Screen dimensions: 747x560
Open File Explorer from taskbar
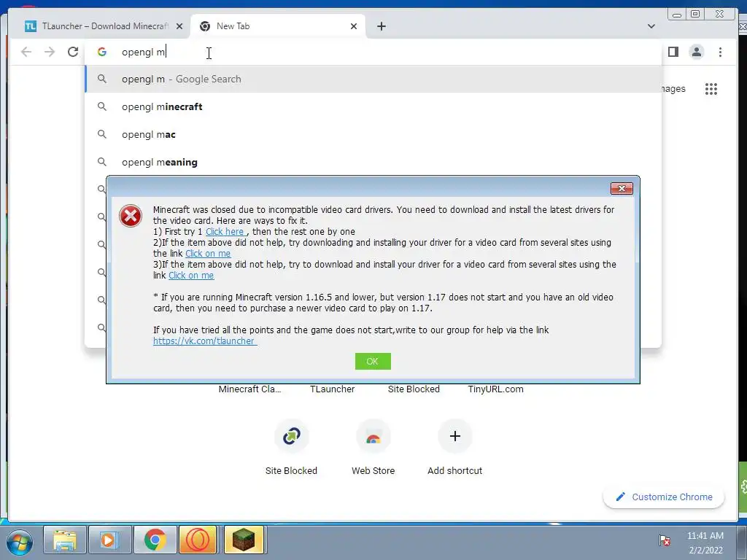click(x=65, y=540)
